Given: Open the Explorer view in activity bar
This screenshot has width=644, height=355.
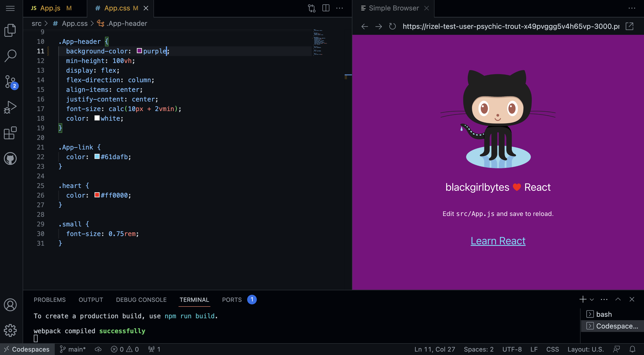Looking at the screenshot, I should coord(10,30).
